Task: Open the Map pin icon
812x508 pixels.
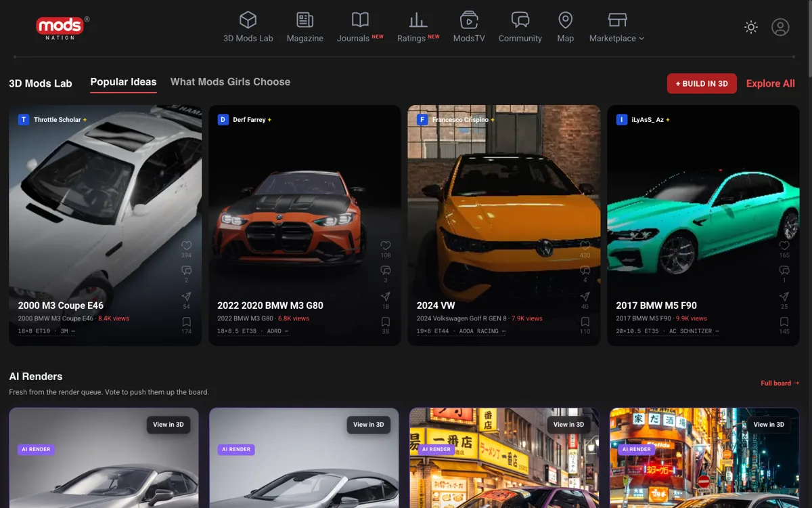Action: pyautogui.click(x=565, y=20)
